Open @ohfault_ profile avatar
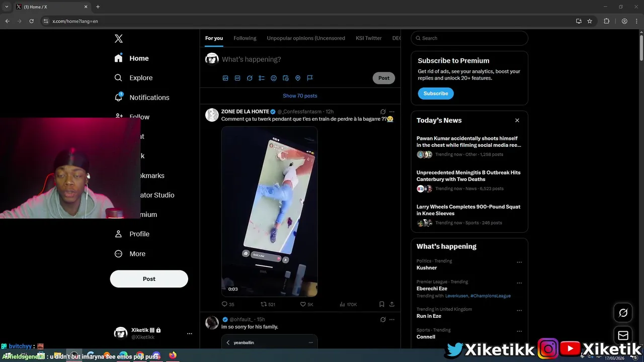This screenshot has width=644, height=362. click(x=212, y=323)
